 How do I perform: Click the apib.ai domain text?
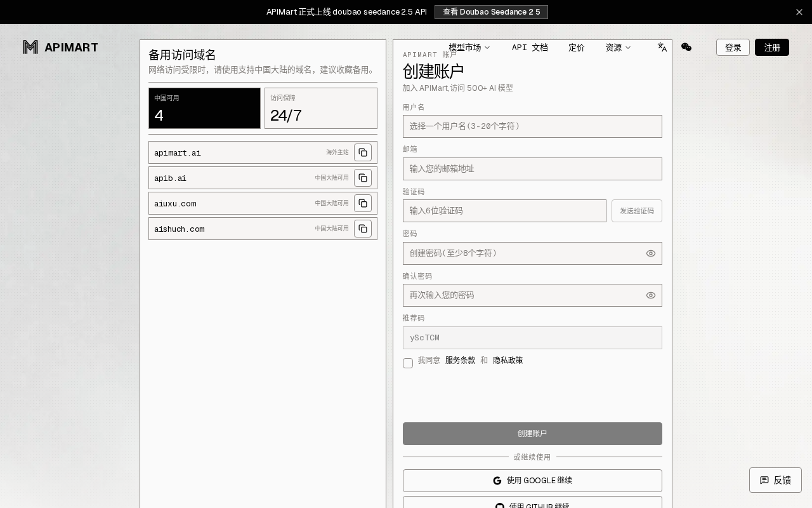click(x=170, y=178)
